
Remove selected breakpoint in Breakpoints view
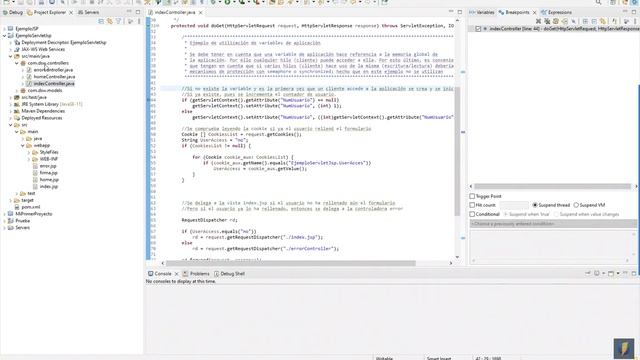click(x=538, y=21)
